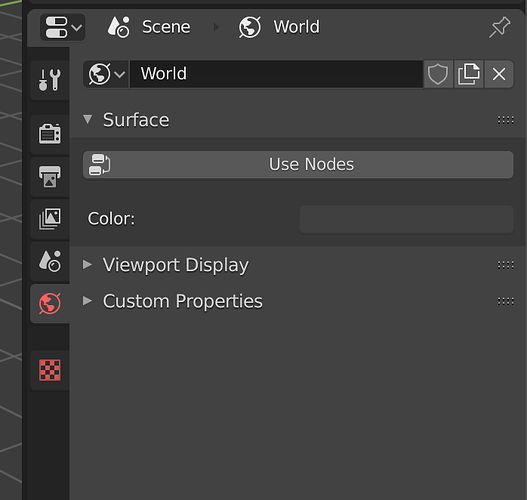Viewport: 527px width, 500px height.
Task: Open the Tool properties tab
Action: pos(50,80)
